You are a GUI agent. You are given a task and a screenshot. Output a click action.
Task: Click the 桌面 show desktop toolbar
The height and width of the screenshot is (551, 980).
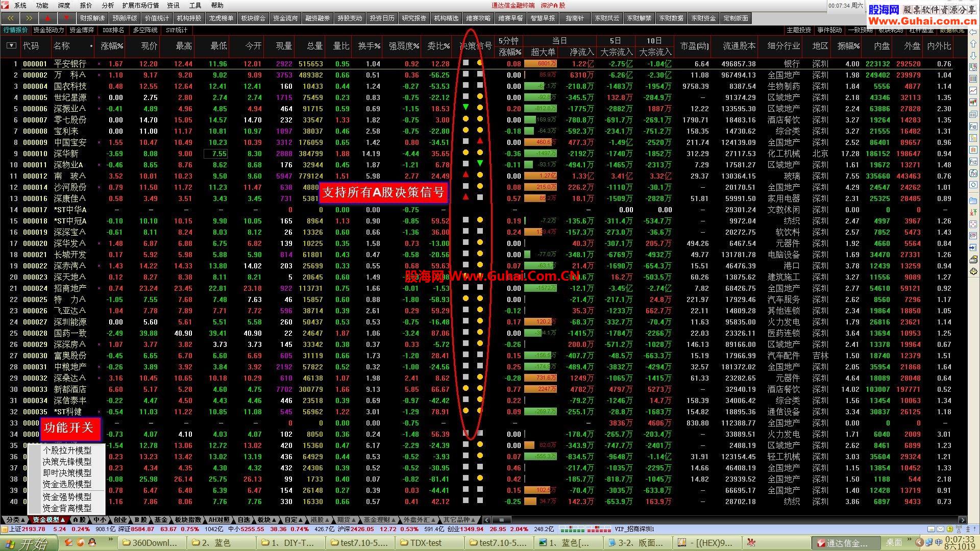[894, 542]
